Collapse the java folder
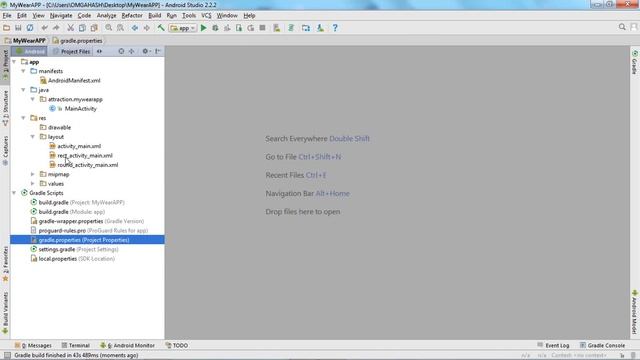640x360 pixels. [24, 90]
